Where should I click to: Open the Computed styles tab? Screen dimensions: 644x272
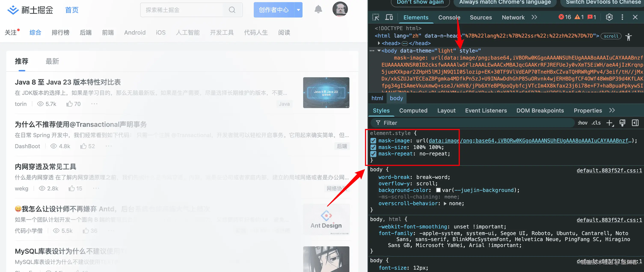tap(413, 111)
